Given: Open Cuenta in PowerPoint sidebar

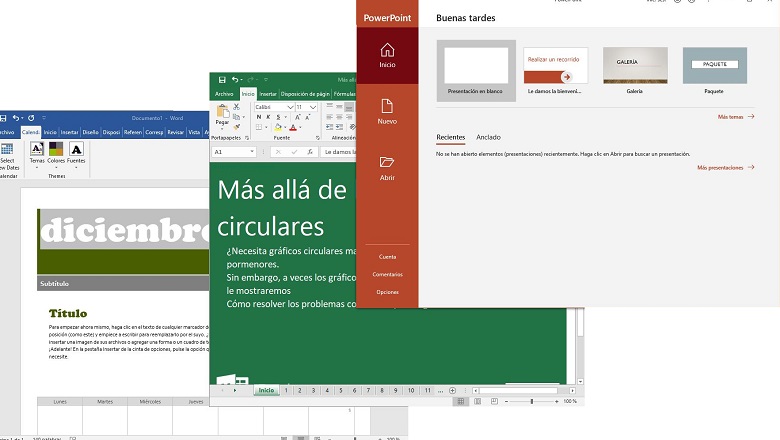Looking at the screenshot, I should pyautogui.click(x=387, y=257).
